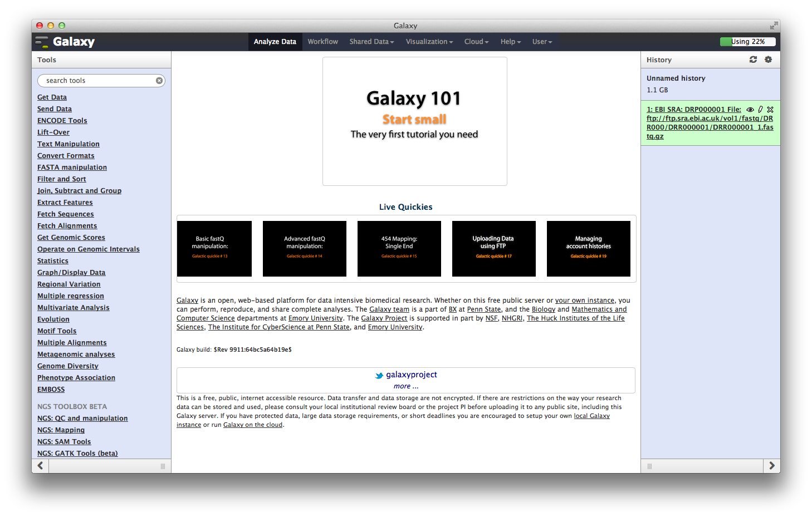812x517 pixels.
Task: Delete the EBI SRA dataset
Action: tap(770, 110)
